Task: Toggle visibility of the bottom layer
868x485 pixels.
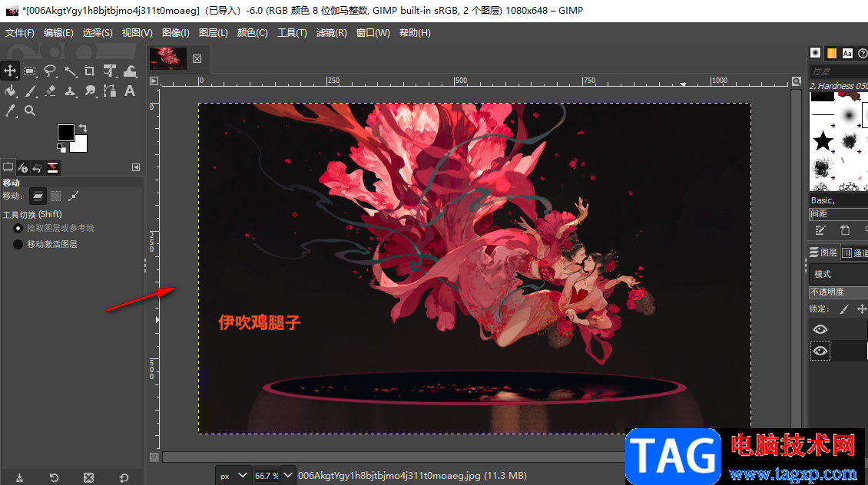Action: [820, 351]
